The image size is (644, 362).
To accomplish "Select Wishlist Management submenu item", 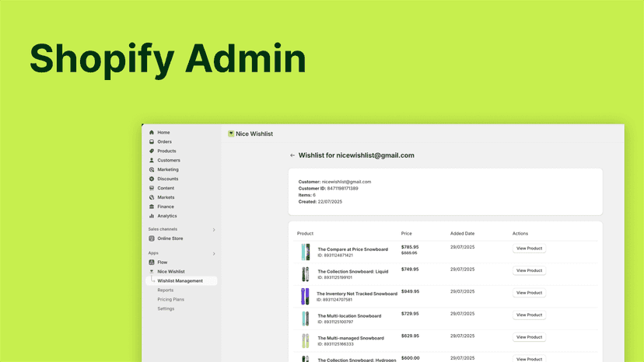I will tap(181, 280).
